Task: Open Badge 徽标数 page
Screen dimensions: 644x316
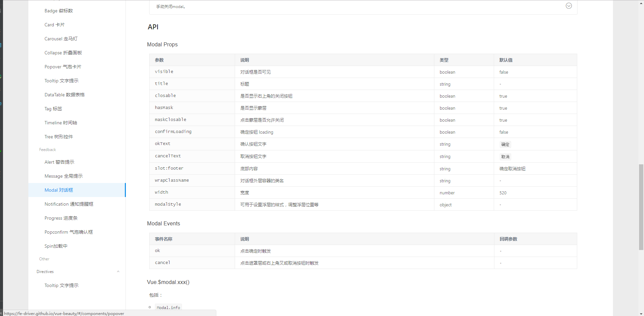Action: 59,11
